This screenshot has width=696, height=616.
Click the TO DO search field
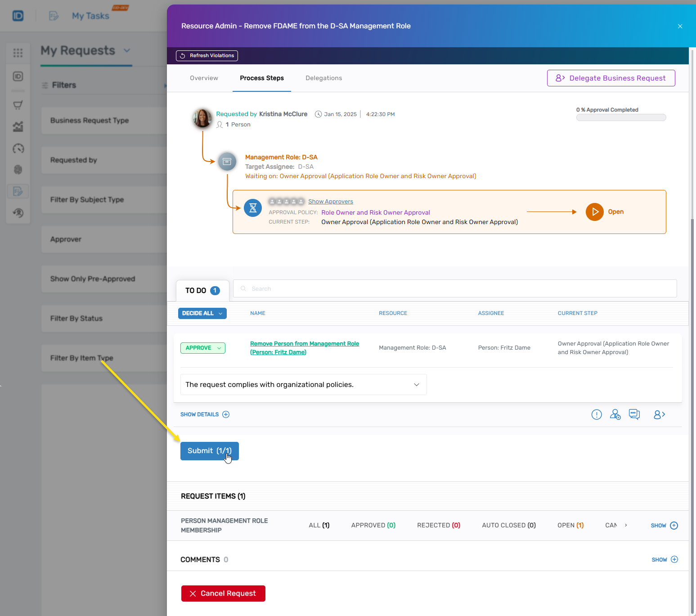[x=454, y=288]
